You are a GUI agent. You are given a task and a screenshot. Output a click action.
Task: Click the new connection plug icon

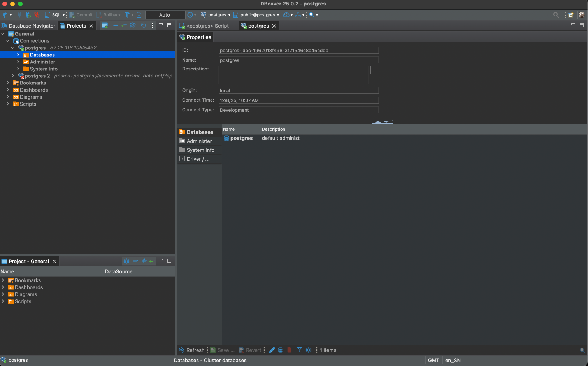(5, 15)
